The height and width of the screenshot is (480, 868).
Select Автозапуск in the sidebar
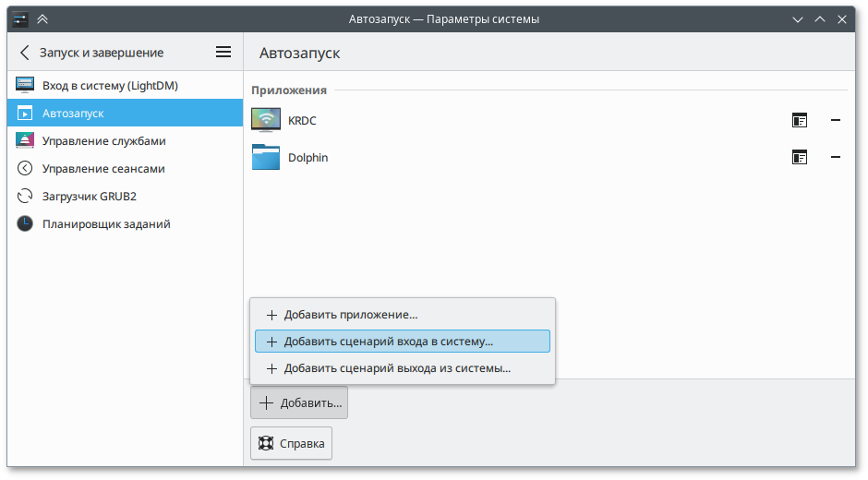point(125,113)
